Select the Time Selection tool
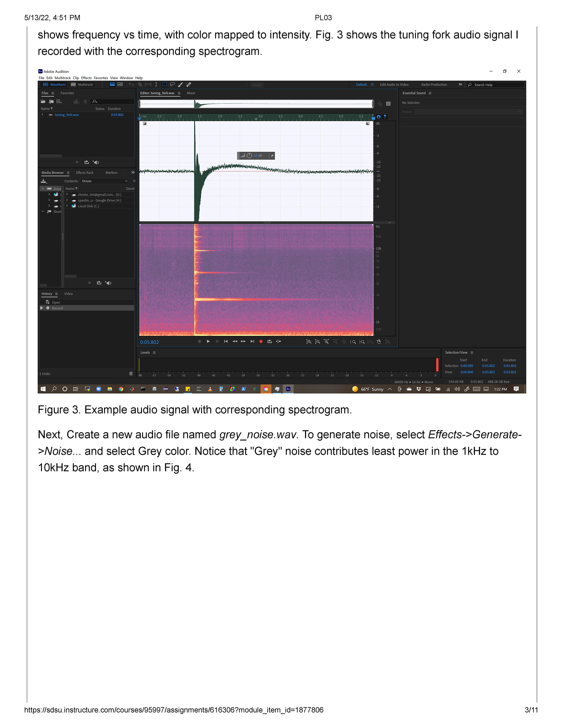Screen dimensions: 563x728 [156, 84]
